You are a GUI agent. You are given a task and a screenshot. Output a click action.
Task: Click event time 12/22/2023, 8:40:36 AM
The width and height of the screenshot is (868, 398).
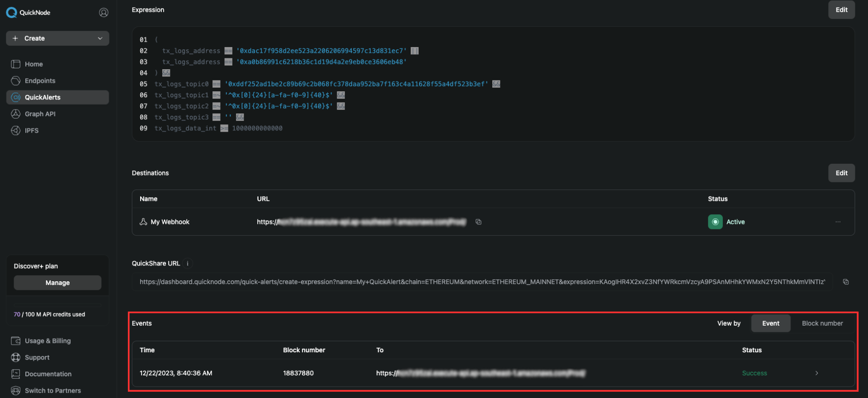click(176, 373)
